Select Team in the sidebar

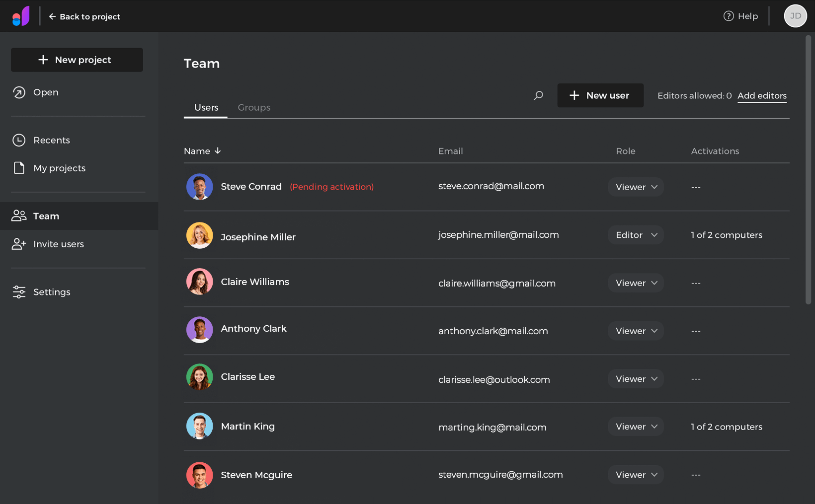click(x=79, y=216)
